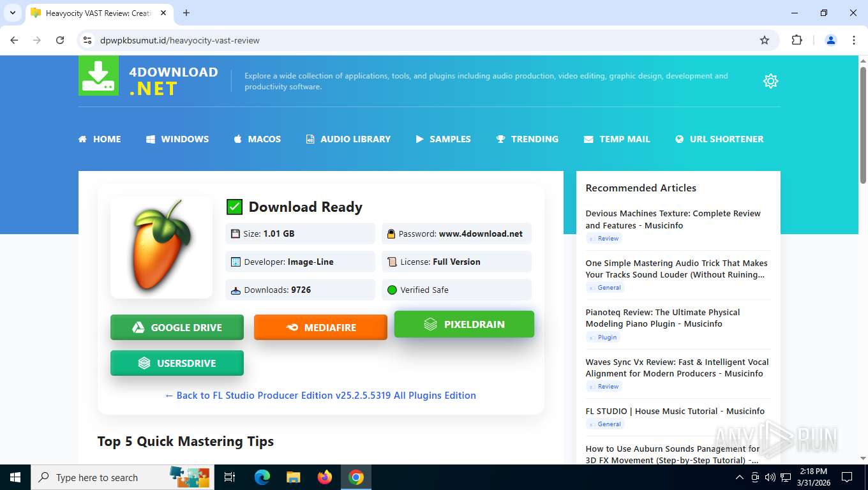868x490 pixels.
Task: Open One Simple Mastering Audio Trick article
Action: click(677, 269)
